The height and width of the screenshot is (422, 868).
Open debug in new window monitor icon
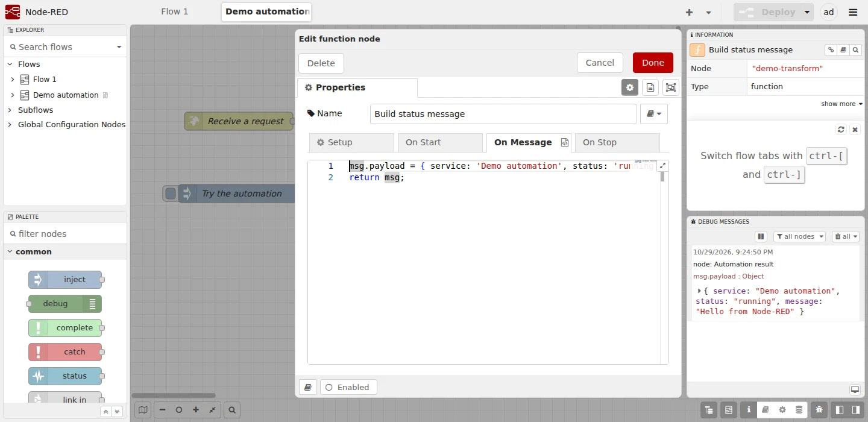(x=855, y=389)
